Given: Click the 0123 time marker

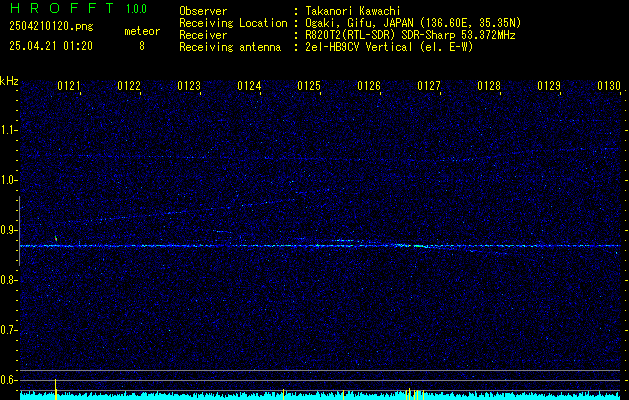Looking at the screenshot, I should point(189,86).
